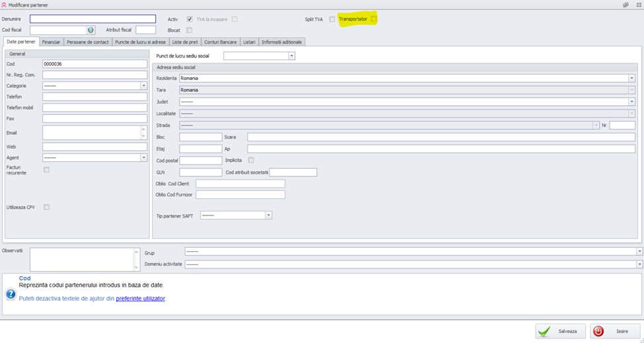Check the Blocat checkbox

coord(190,30)
